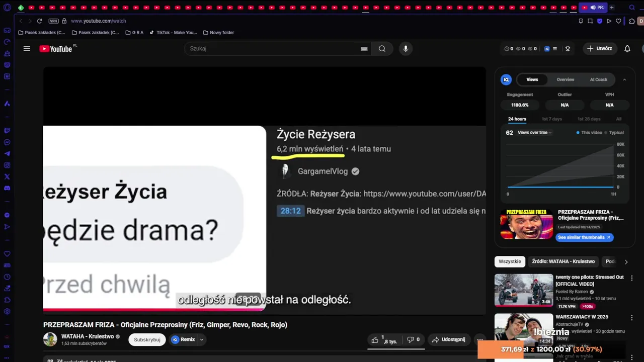Image resolution: width=644 pixels, height=362 pixels.
Task: Open WATAHA - Krulestwo channel name link
Action: 88,336
